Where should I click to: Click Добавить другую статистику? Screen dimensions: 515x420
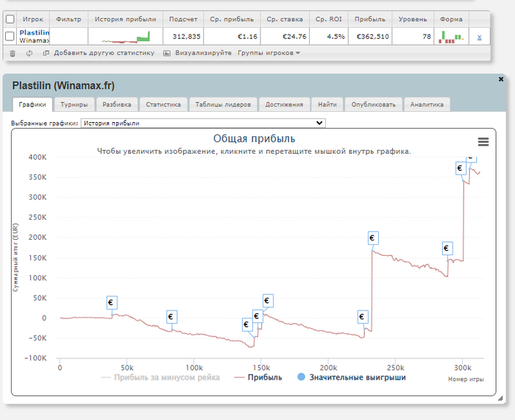click(104, 53)
